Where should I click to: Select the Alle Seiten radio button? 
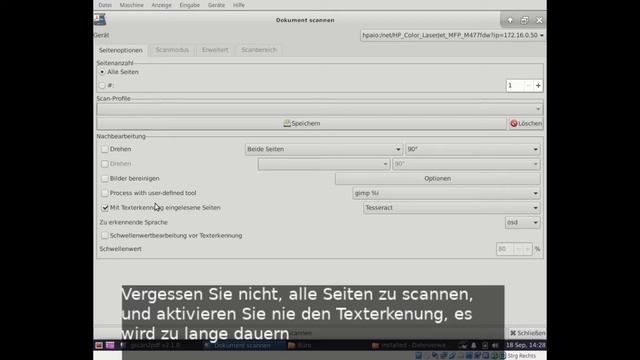[x=102, y=72]
